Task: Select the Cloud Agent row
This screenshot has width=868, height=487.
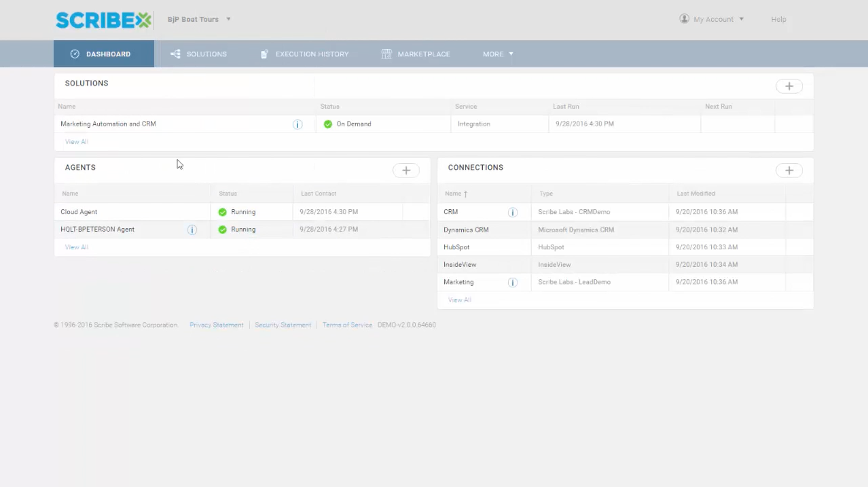Action: coord(242,212)
